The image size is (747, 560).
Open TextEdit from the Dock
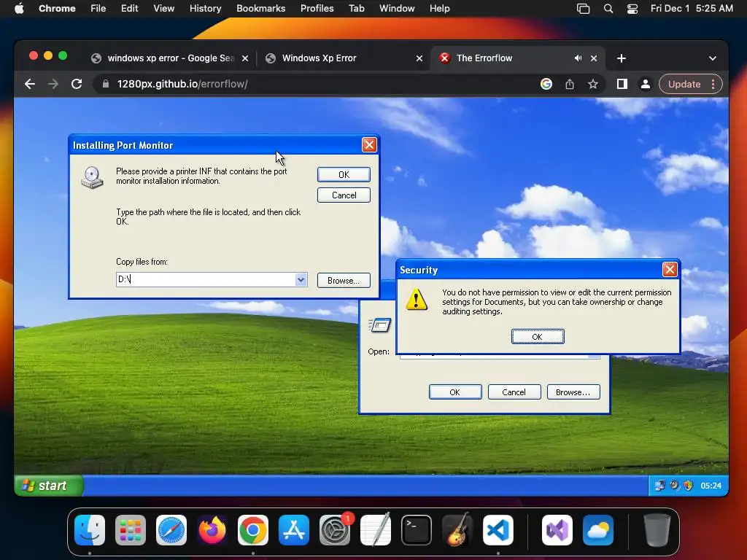pyautogui.click(x=376, y=530)
